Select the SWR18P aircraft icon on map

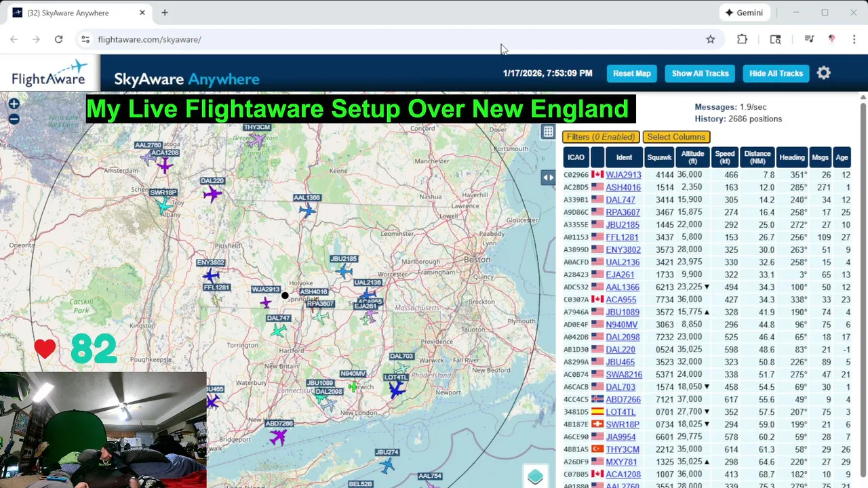(x=163, y=206)
